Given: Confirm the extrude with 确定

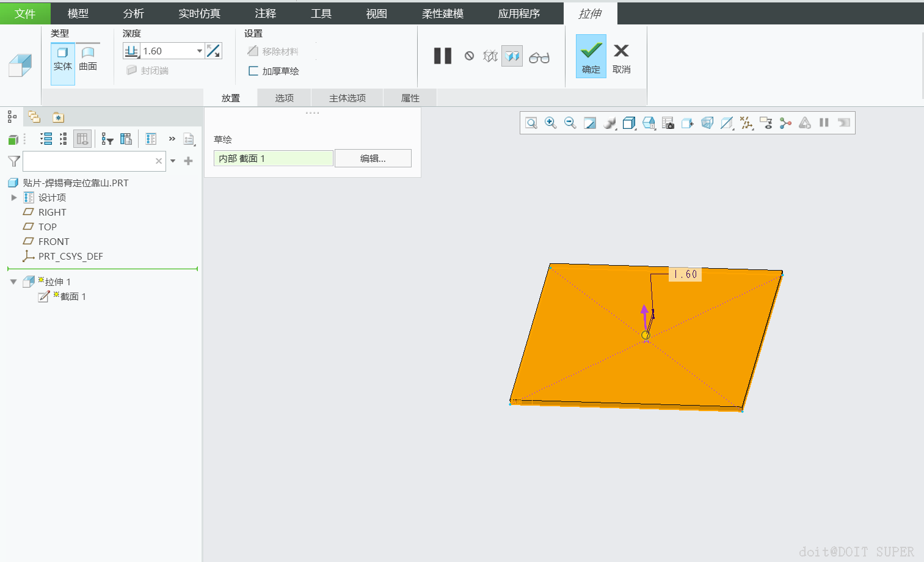Looking at the screenshot, I should point(591,56).
